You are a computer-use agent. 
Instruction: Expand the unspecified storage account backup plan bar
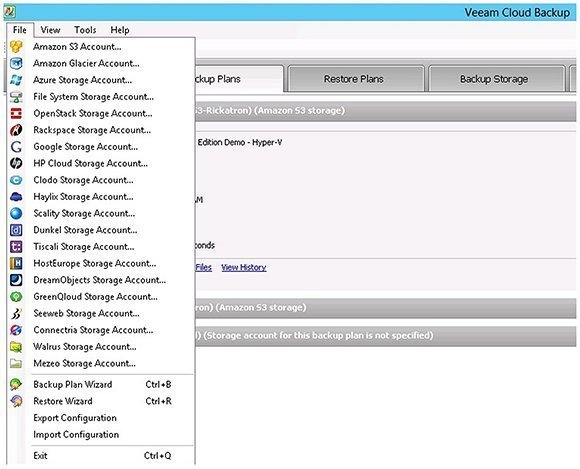[x=385, y=335]
